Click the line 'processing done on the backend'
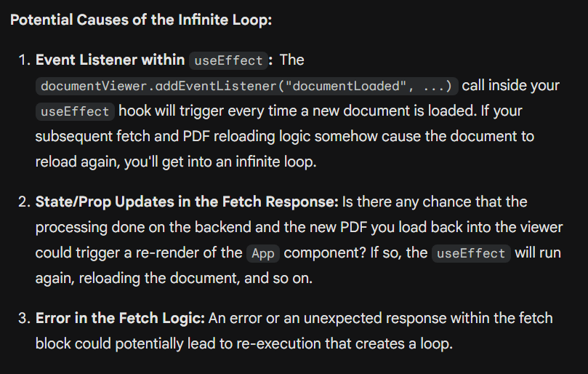 299,228
